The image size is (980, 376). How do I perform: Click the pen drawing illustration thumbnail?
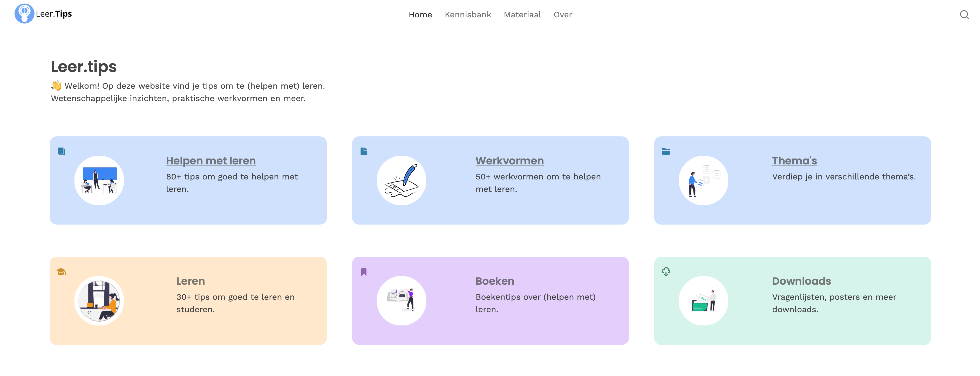pyautogui.click(x=401, y=180)
